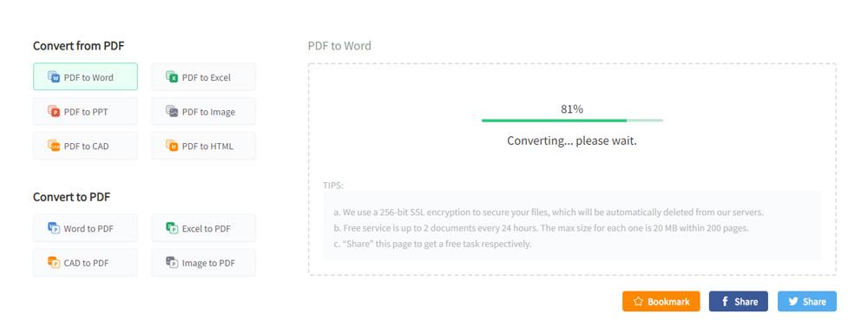The image size is (868, 327).
Task: Share on Facebook using blue button
Action: point(739,302)
